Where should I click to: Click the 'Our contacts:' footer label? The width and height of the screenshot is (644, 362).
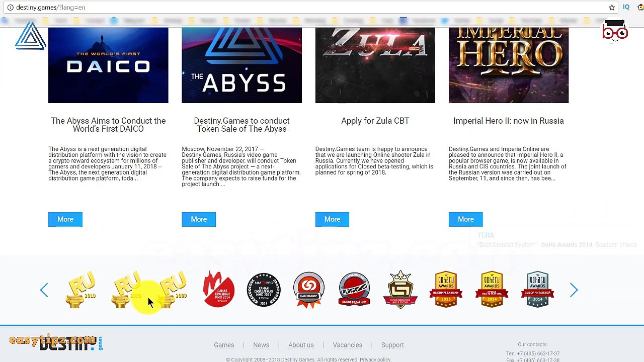pyautogui.click(x=532, y=344)
